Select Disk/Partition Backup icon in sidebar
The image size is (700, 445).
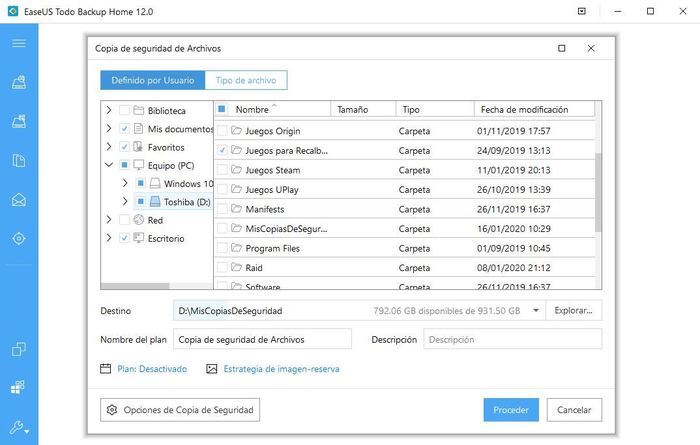pyautogui.click(x=19, y=82)
